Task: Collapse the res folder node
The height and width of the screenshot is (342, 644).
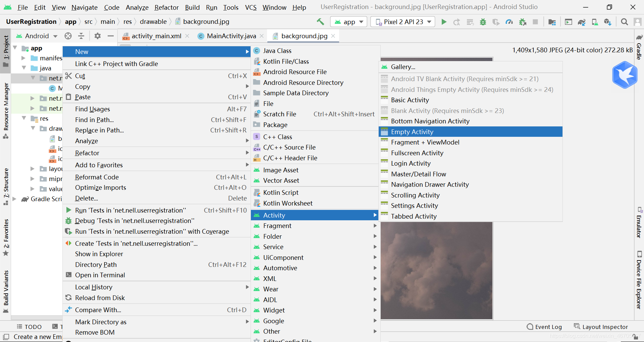Action: pos(24,118)
